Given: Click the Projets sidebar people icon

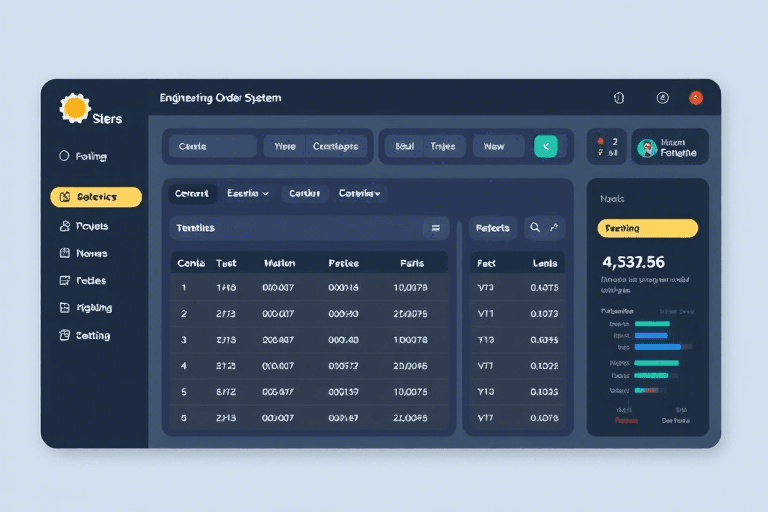Looking at the screenshot, I should click(65, 226).
